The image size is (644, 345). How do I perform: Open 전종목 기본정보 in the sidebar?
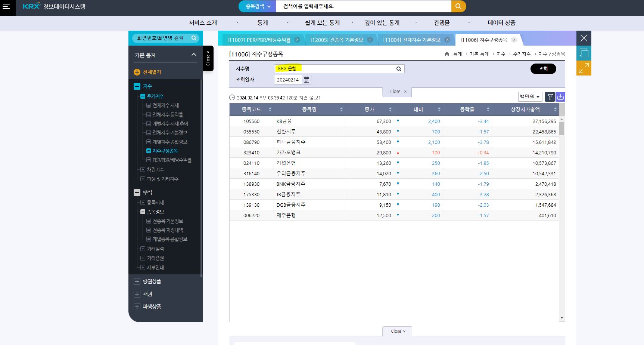pos(168,221)
